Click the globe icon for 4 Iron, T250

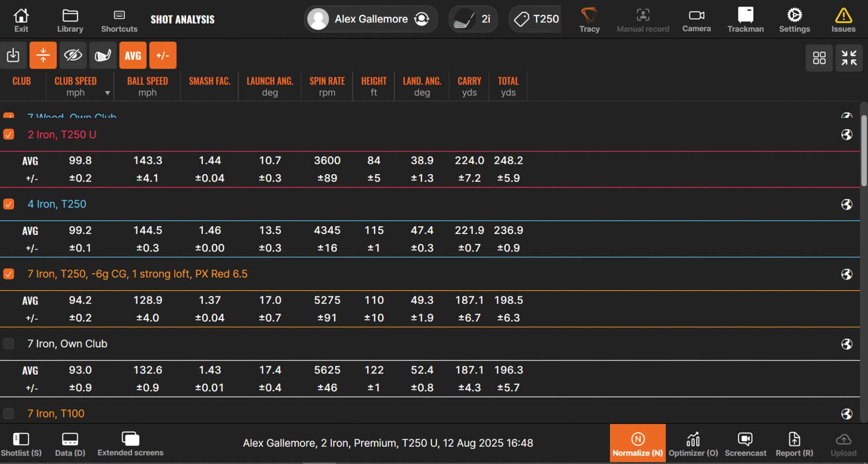(x=847, y=204)
